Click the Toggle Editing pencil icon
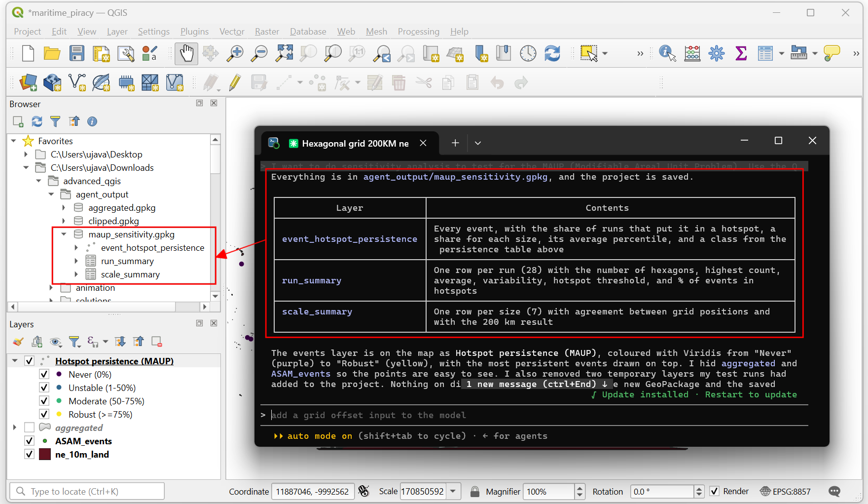Image resolution: width=868 pixels, height=504 pixels. point(235,82)
